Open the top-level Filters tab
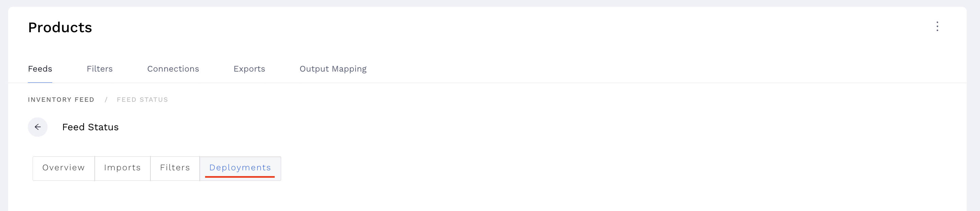Screen dimensions: 980x211 (100, 69)
